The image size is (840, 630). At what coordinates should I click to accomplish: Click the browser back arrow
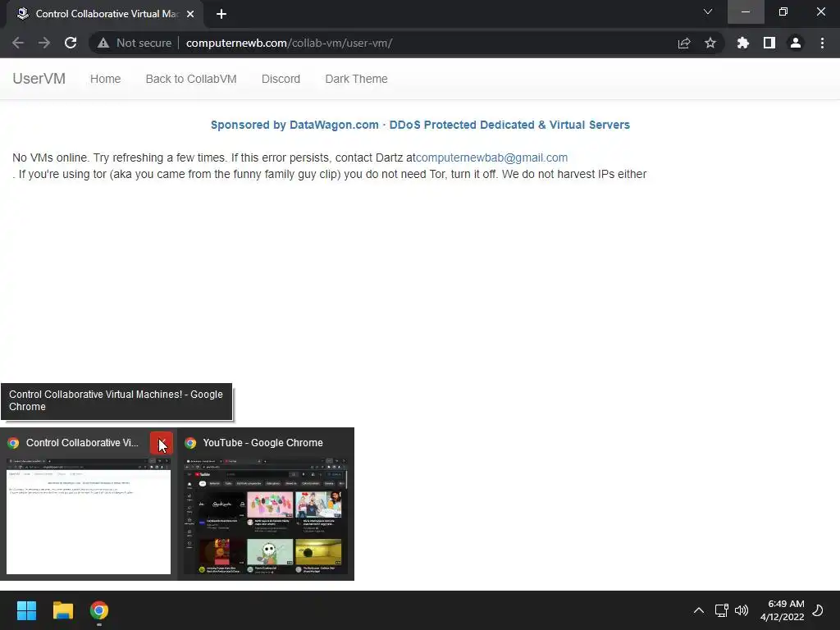(x=18, y=43)
